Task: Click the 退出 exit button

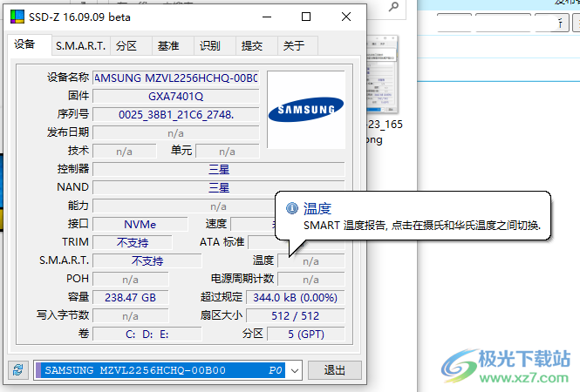Action: (x=334, y=370)
